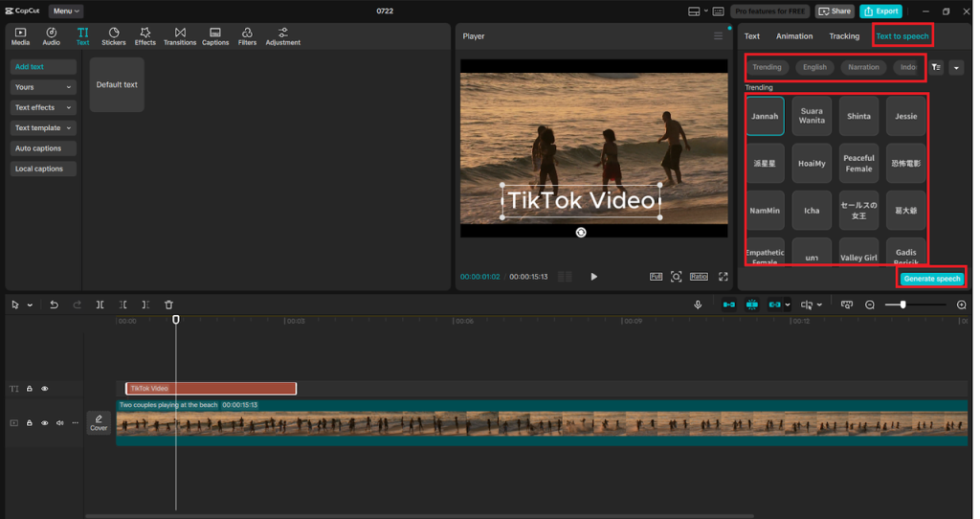The width and height of the screenshot is (980, 519).
Task: Toggle visibility of the main video track
Action: 44,422
